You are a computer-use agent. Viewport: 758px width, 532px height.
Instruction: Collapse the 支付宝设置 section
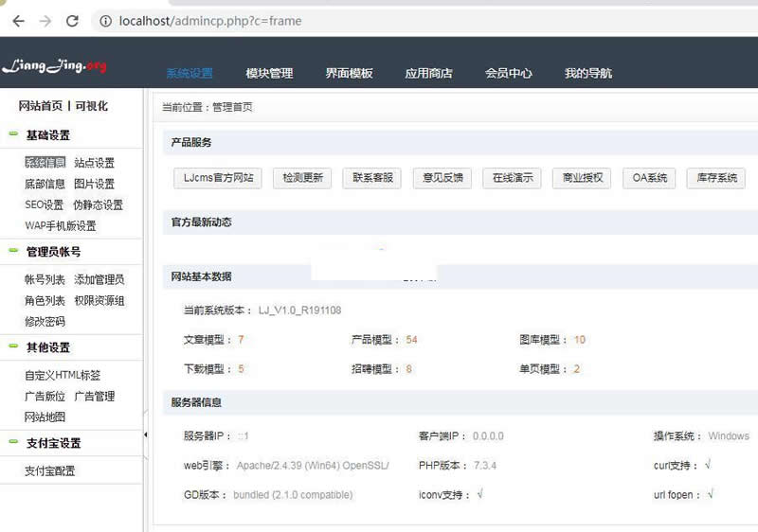point(13,442)
